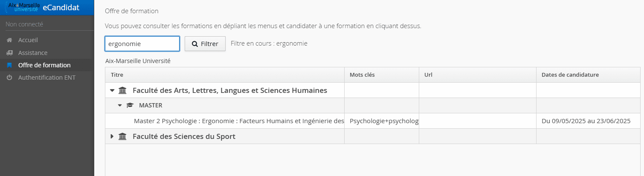This screenshot has height=176, width=644.
Task: Expand Faculté des Sciences du Sport node
Action: (112, 136)
